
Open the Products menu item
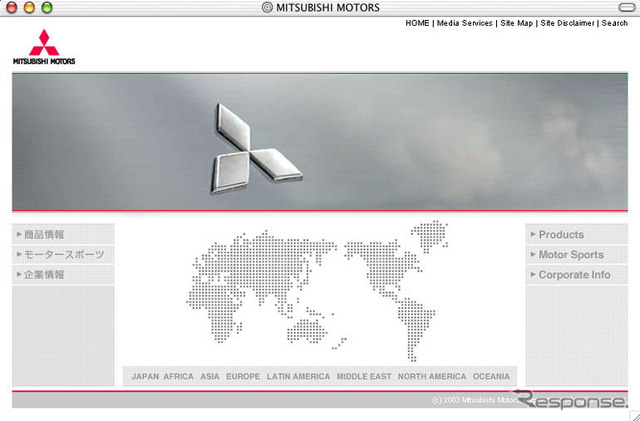[576, 234]
